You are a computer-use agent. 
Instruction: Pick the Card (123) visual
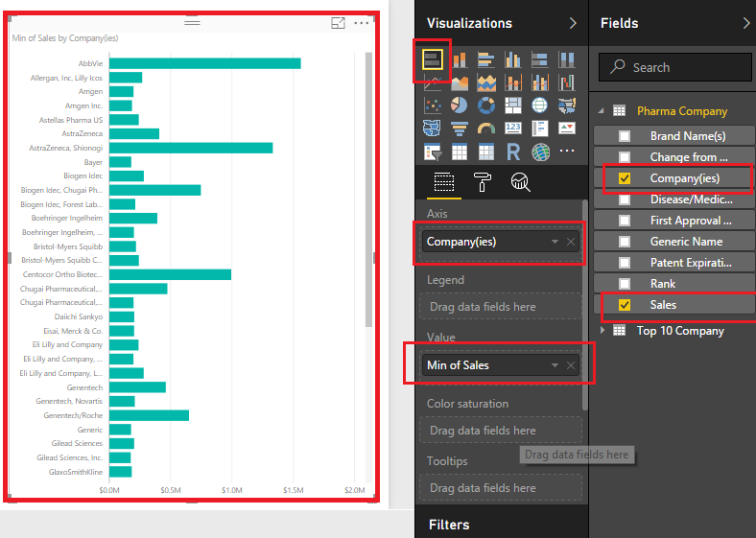pyautogui.click(x=513, y=128)
